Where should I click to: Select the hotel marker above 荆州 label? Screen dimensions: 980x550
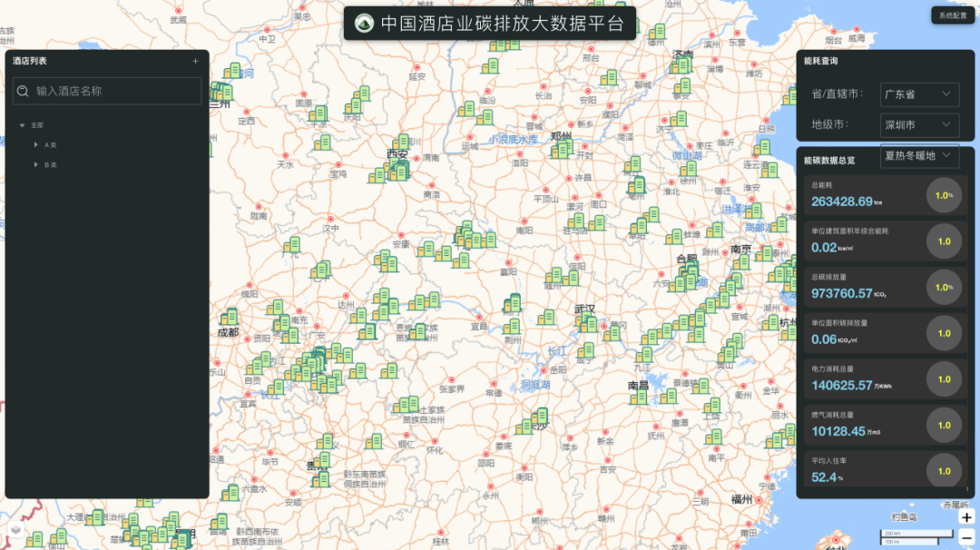click(512, 327)
